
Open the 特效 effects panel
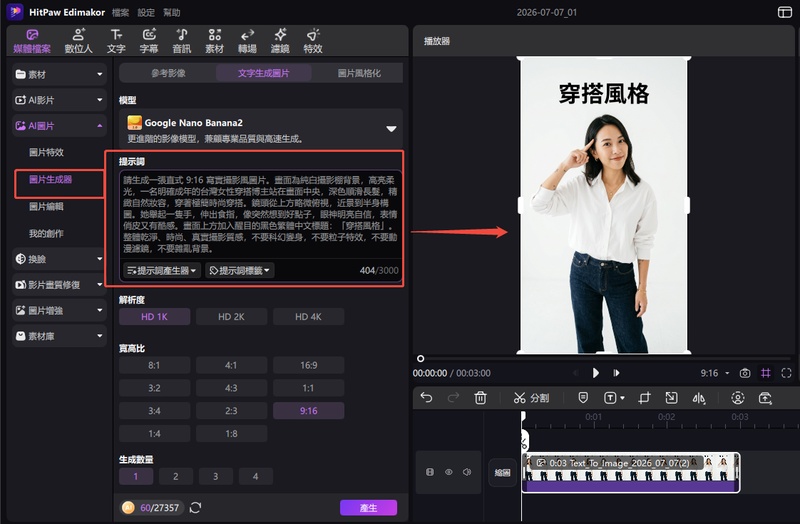click(x=313, y=41)
